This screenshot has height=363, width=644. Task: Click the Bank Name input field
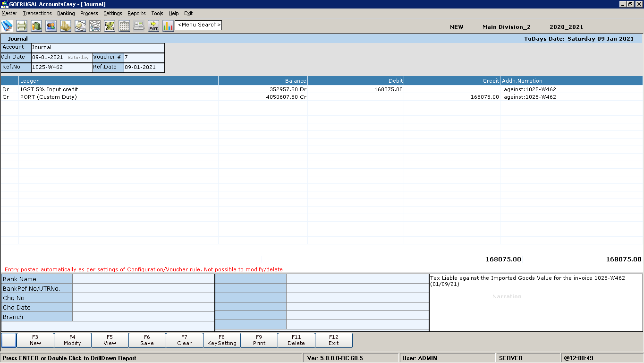click(x=143, y=279)
